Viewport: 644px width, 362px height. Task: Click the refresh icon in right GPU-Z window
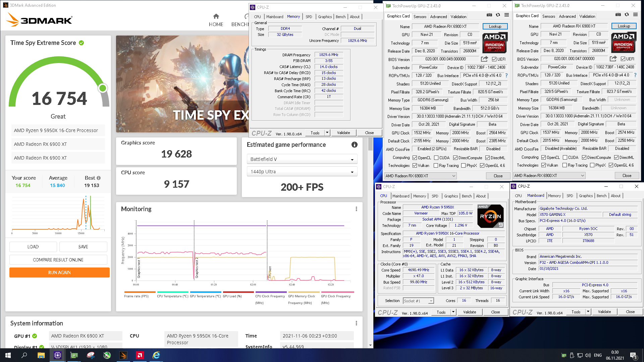[627, 14]
